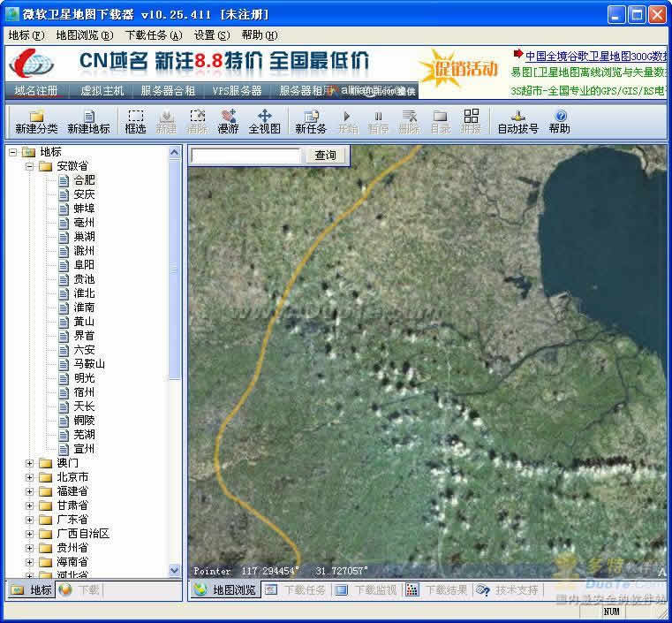Click the 新建地标 toolbar icon
The height and width of the screenshot is (623, 672).
88,122
